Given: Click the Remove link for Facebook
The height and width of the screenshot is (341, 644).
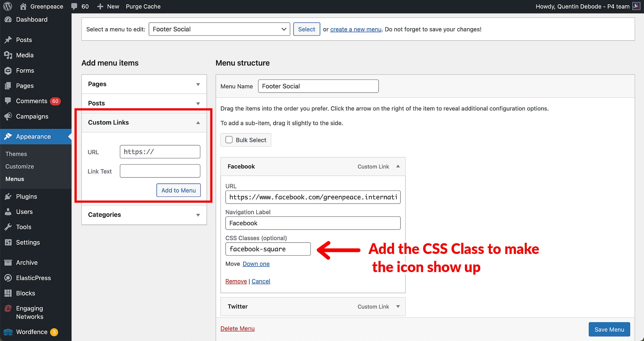Looking at the screenshot, I should tap(236, 281).
